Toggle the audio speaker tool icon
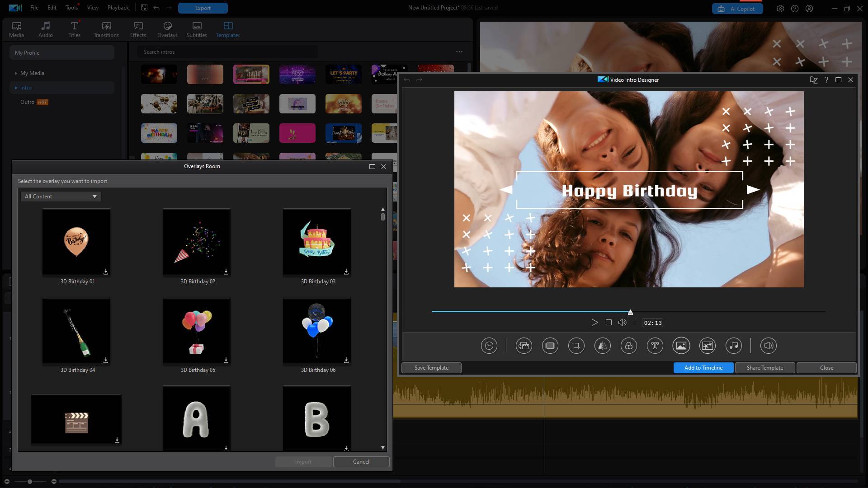This screenshot has width=868, height=488. (x=768, y=346)
